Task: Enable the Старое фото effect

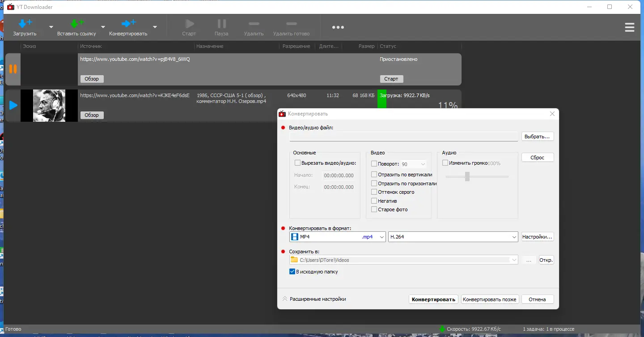Action: (x=374, y=209)
